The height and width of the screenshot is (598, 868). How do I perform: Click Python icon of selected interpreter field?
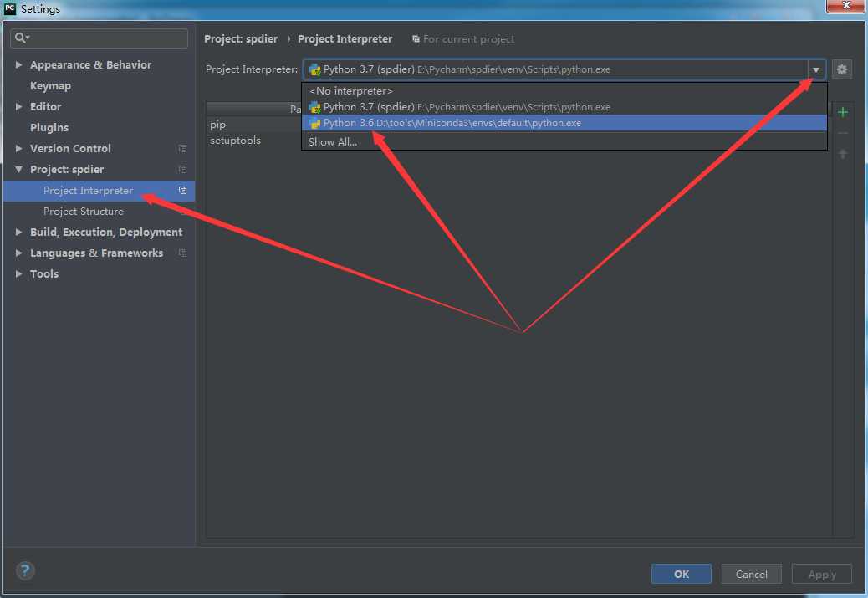pyautogui.click(x=315, y=69)
